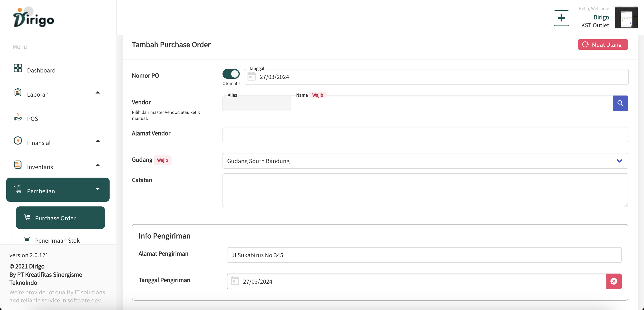Click the Alamat Vendor input field
Viewport: 644px width, 310px height.
[425, 134]
